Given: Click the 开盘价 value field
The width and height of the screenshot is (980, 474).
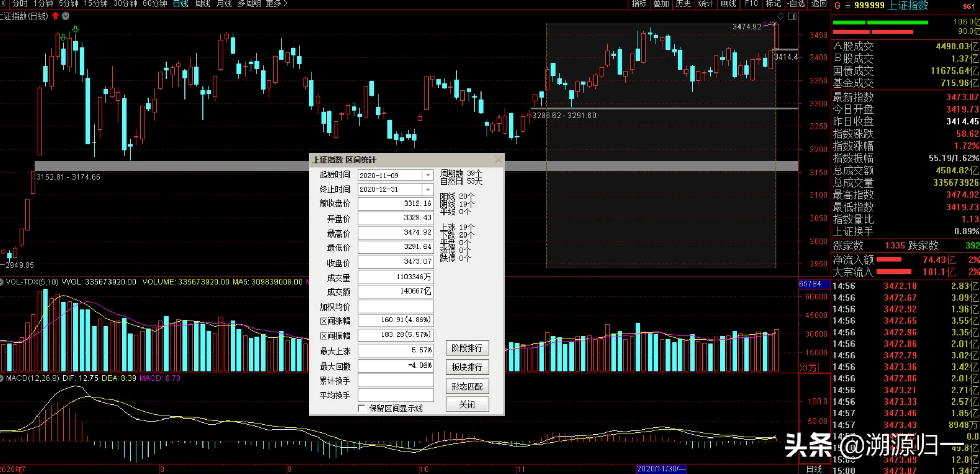Looking at the screenshot, I should click(396, 218).
